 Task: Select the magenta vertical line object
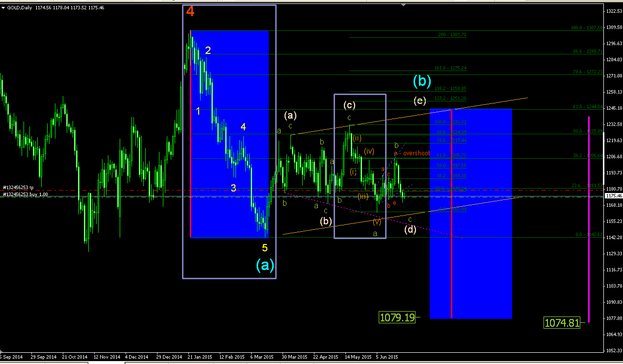tap(589, 219)
